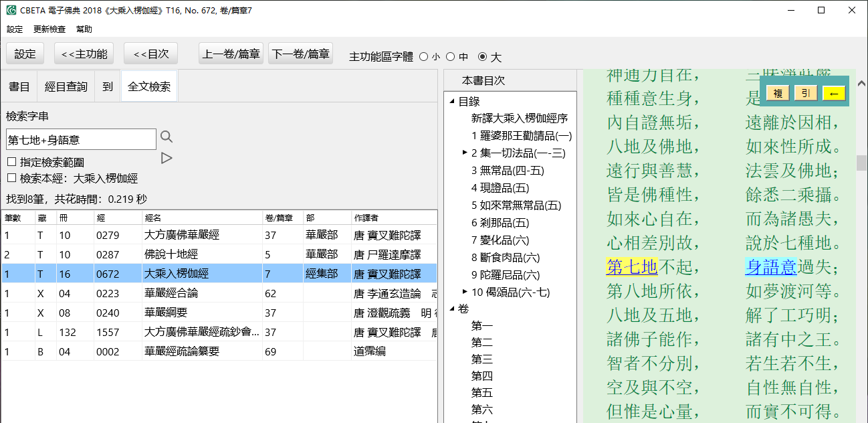Click the yellow 複 copy button
Viewport: 868px width, 423px height.
778,93
